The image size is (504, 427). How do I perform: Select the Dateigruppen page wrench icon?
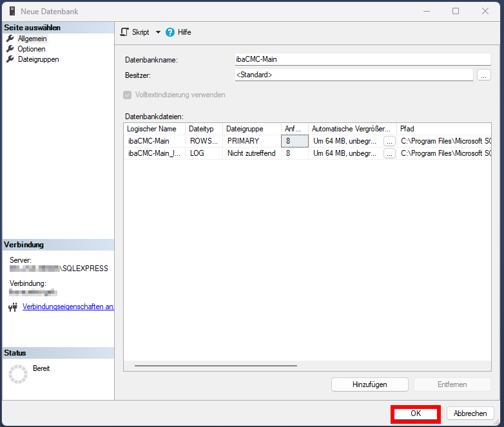(x=10, y=59)
